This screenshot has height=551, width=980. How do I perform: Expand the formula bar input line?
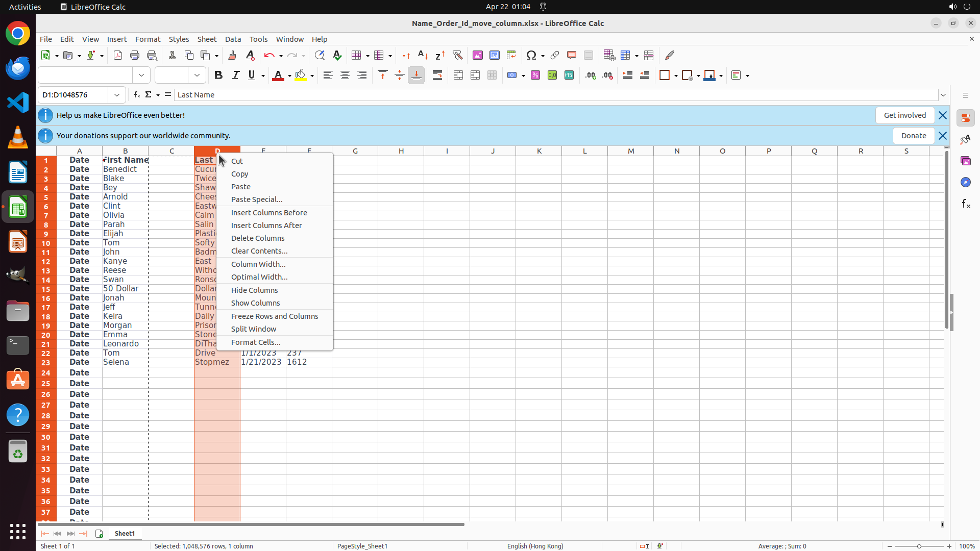pyautogui.click(x=943, y=95)
